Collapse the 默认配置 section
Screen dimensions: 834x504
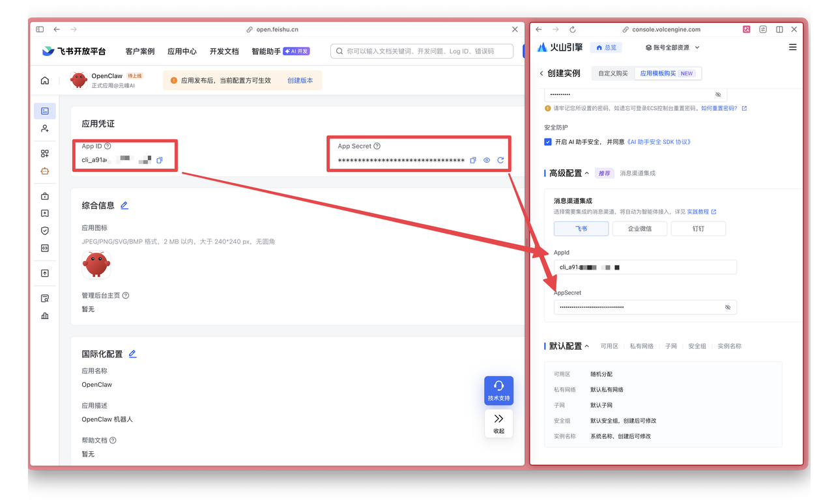tap(587, 346)
